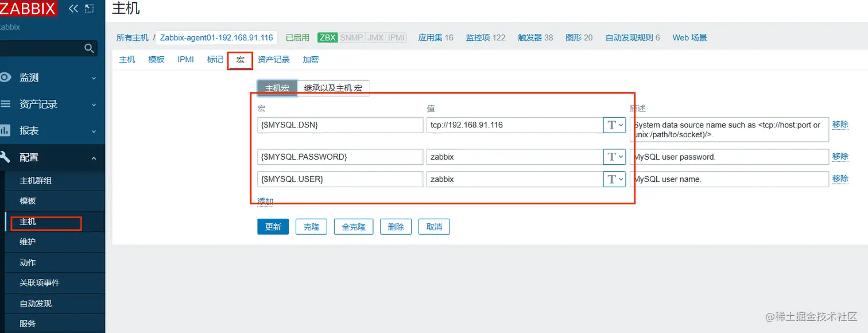Click the SNMP availability badge
Image resolution: width=868 pixels, height=333 pixels.
click(x=351, y=37)
